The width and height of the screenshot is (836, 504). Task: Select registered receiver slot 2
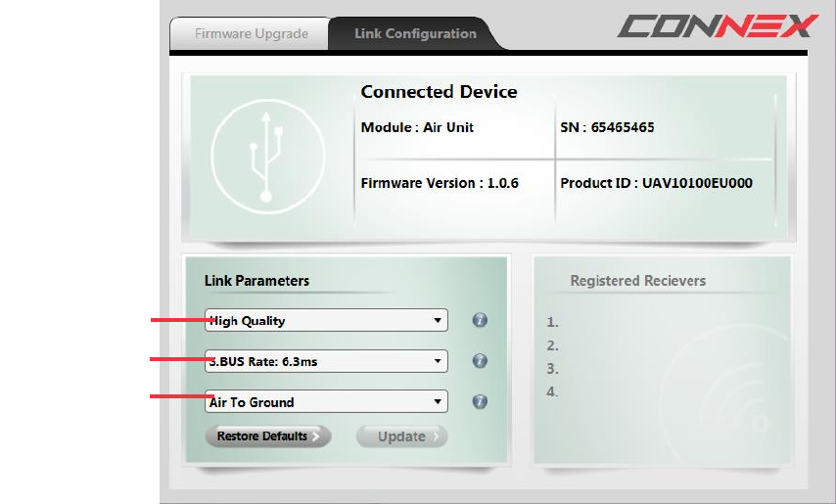click(552, 345)
